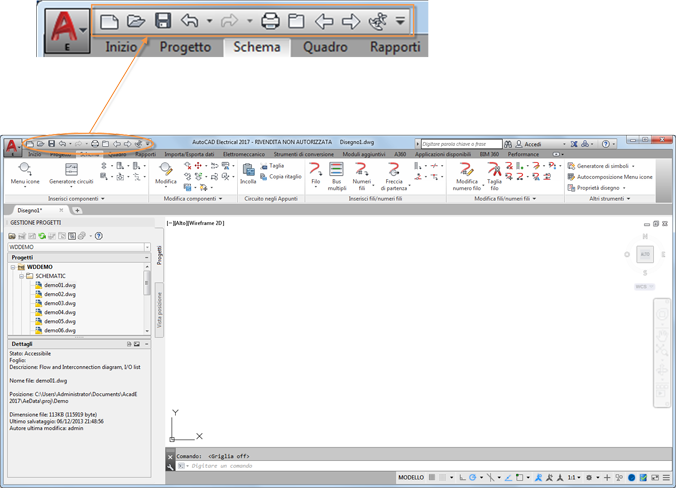
Task: Click the ALTO face of the ViewCube
Action: (645, 254)
